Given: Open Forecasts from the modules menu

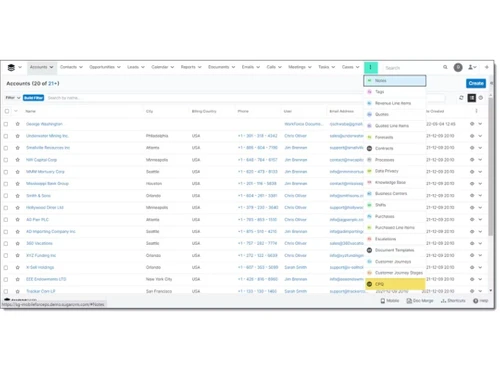Looking at the screenshot, I should tap(395, 137).
